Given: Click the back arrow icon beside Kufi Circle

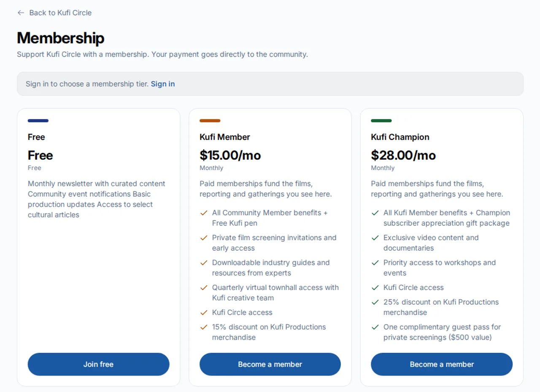Looking at the screenshot, I should coord(21,13).
